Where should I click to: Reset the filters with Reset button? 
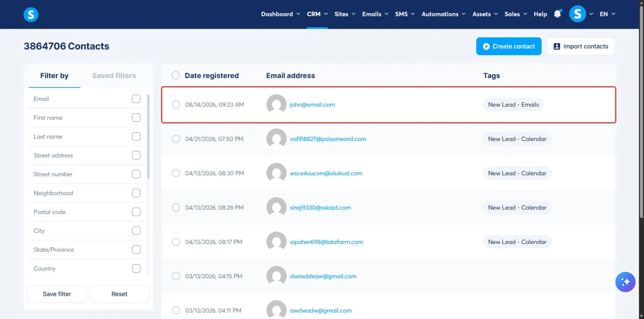point(119,294)
